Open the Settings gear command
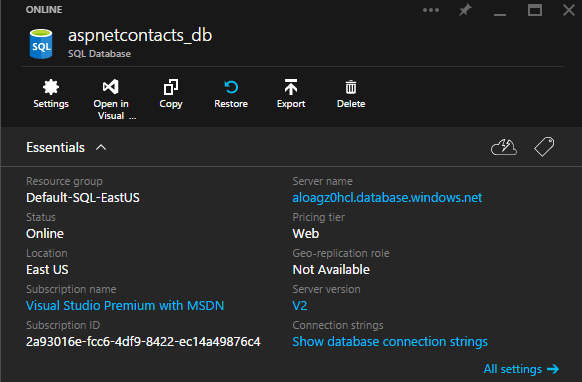The image size is (582, 382). tap(51, 94)
